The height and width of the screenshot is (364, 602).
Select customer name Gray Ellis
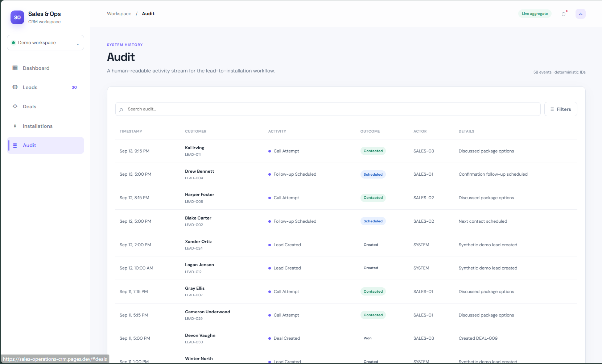(195, 288)
